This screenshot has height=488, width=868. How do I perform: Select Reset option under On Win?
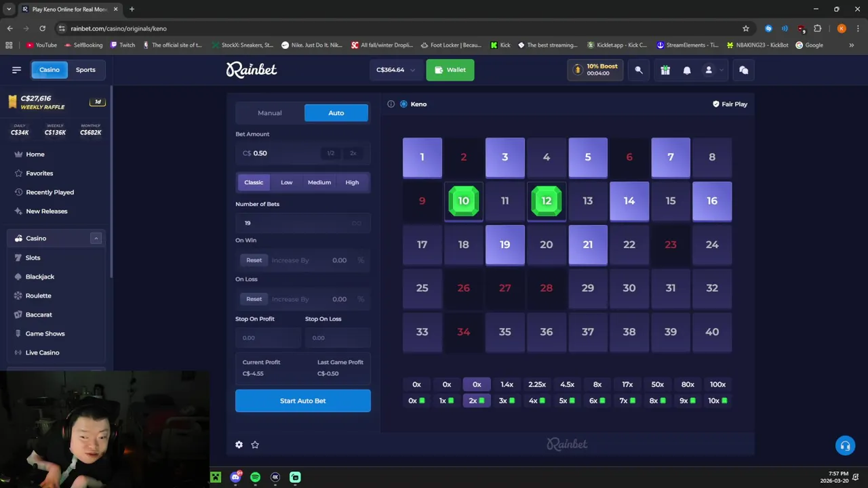click(x=254, y=260)
